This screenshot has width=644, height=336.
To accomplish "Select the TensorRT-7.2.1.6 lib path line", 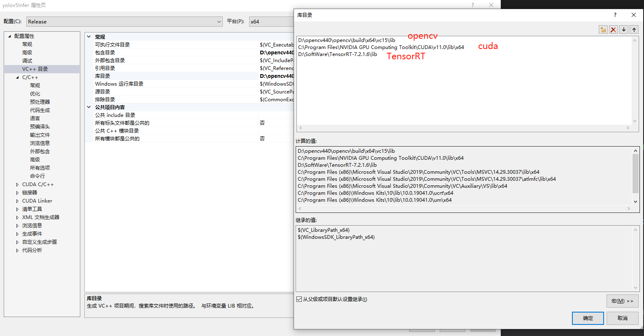I will click(337, 54).
